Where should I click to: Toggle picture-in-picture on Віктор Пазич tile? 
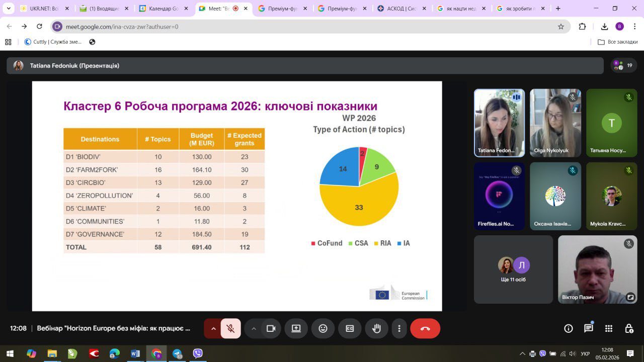pos(630,297)
